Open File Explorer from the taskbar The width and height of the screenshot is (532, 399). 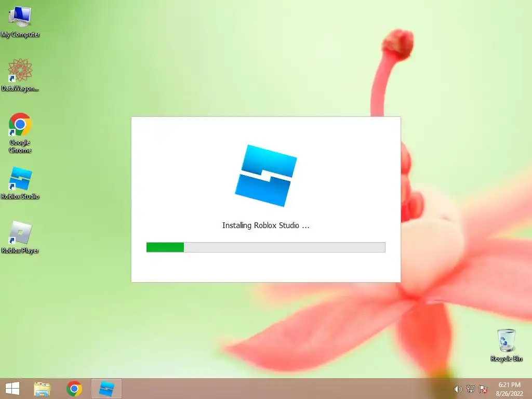pos(42,389)
